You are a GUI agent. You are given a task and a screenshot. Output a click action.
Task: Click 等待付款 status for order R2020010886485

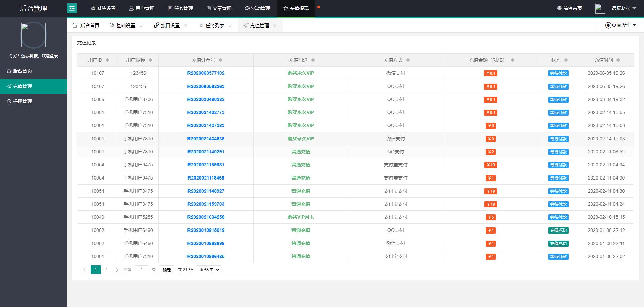click(558, 257)
